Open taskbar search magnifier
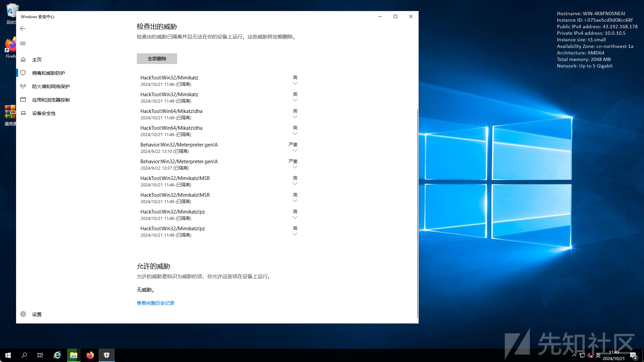 24,355
